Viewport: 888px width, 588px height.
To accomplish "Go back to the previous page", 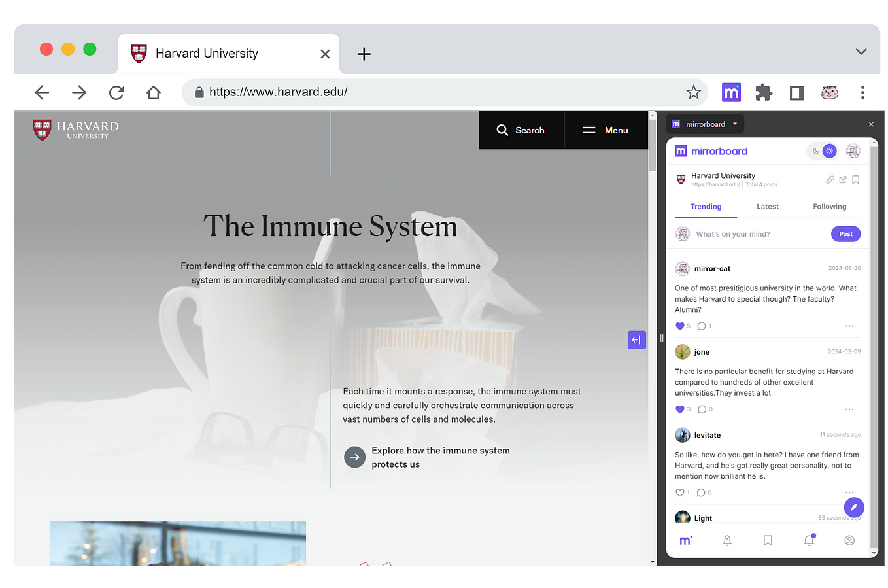I will (x=42, y=93).
